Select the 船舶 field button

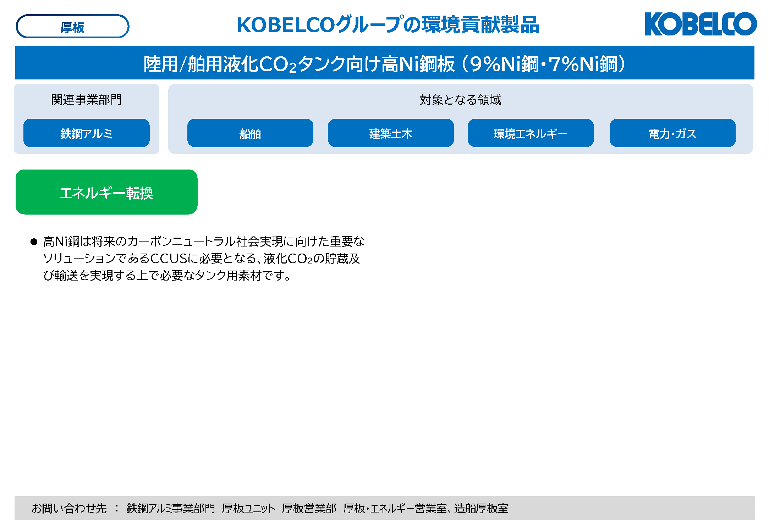250,133
